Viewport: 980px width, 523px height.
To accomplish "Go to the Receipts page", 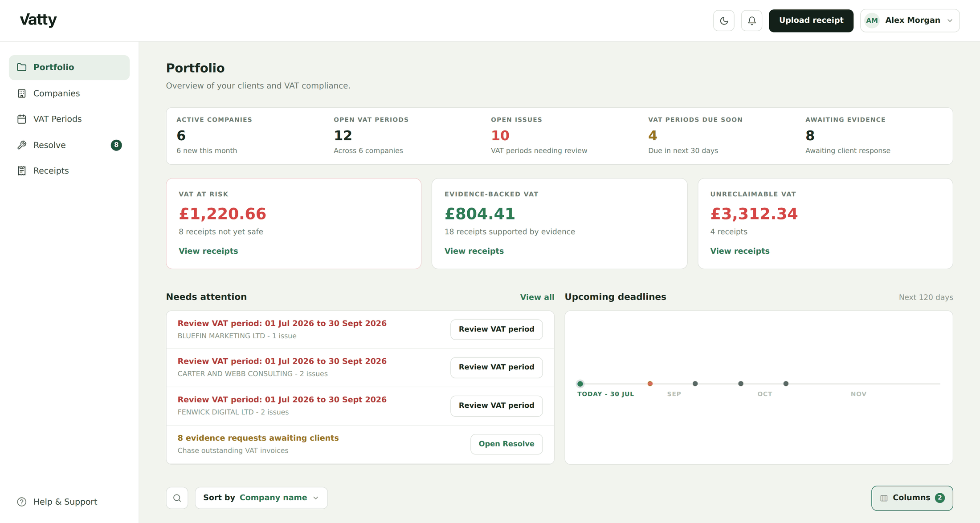I will (x=69, y=171).
